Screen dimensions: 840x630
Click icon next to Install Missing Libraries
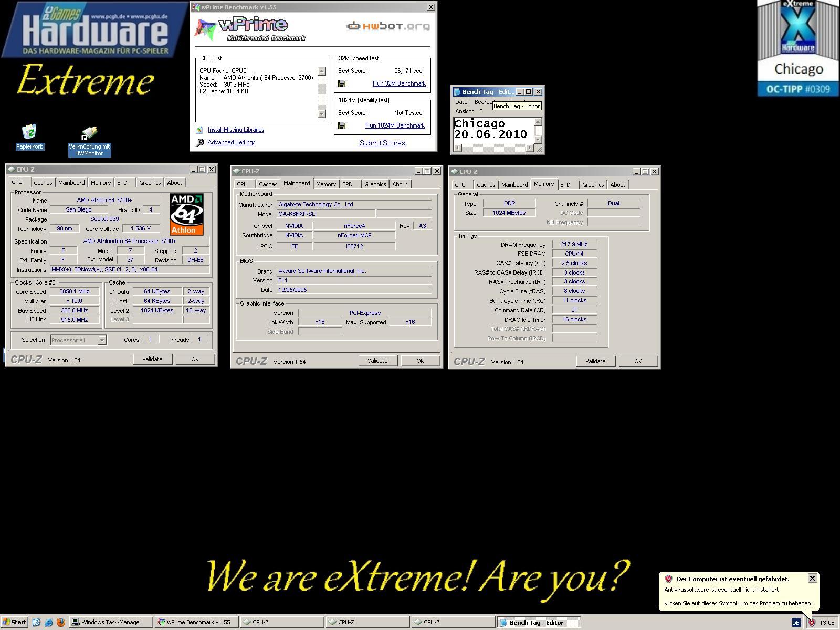199,130
